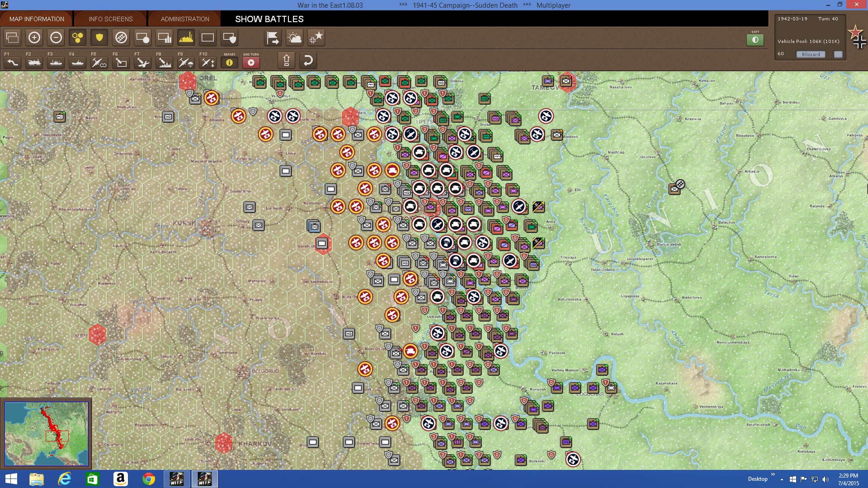The height and width of the screenshot is (488, 868).
Task: Toggle the blank rectangle unit display
Action: 208,38
